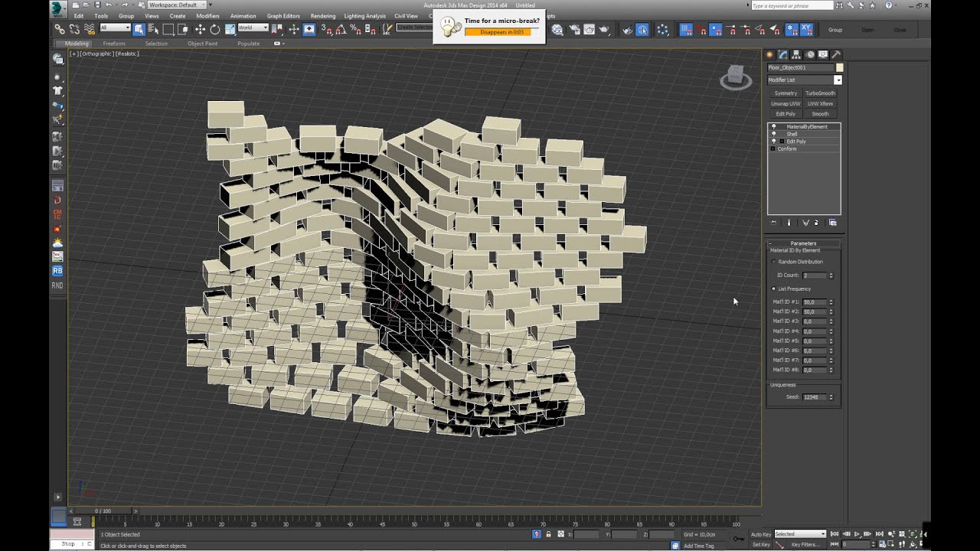Viewport: 980px width, 551px height.
Task: Toggle Edit Poly modifier lightbulb
Action: coord(773,142)
